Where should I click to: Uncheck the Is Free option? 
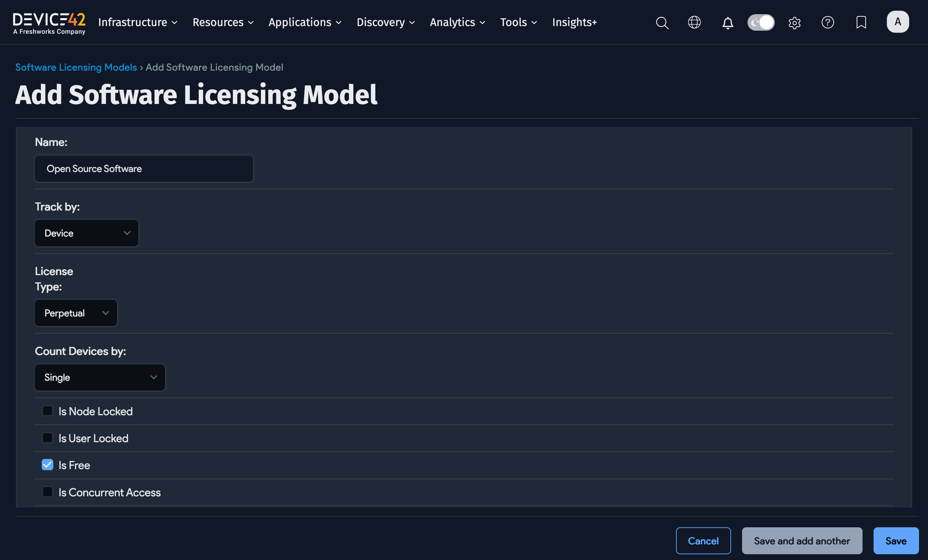point(48,465)
